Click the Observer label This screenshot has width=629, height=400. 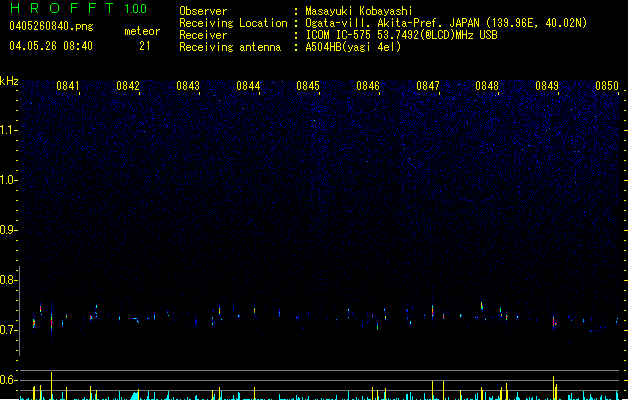point(203,11)
